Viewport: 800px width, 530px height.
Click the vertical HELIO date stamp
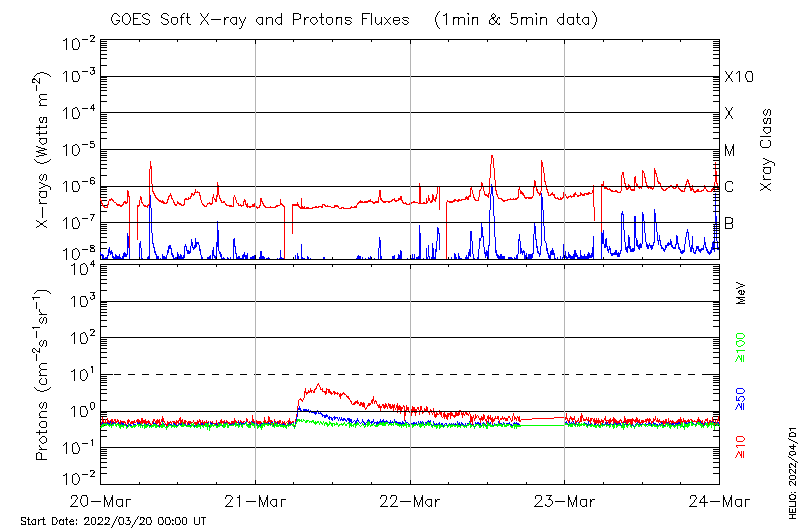tap(792, 466)
